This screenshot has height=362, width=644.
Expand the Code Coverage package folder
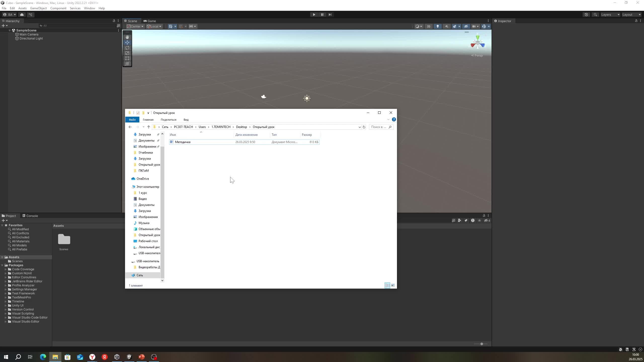(x=6, y=269)
